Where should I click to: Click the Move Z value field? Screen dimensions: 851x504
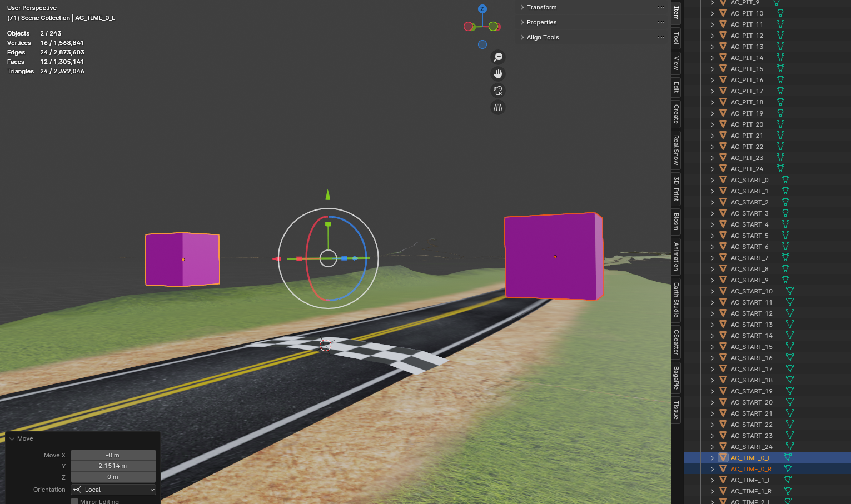pyautogui.click(x=113, y=477)
